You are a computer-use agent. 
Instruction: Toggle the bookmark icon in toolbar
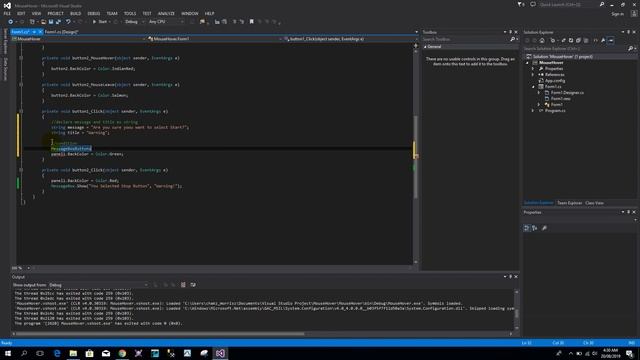[x=251, y=22]
